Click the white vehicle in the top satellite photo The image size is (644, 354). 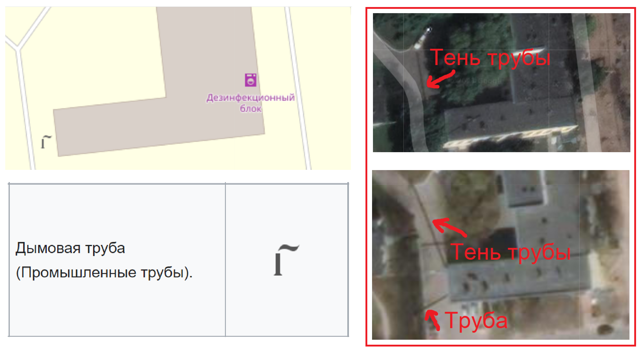click(424, 37)
